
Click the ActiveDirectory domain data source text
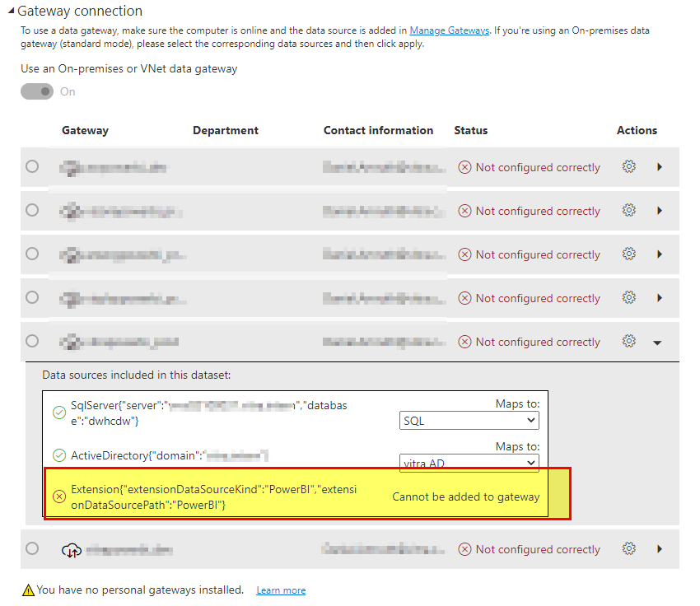click(170, 455)
